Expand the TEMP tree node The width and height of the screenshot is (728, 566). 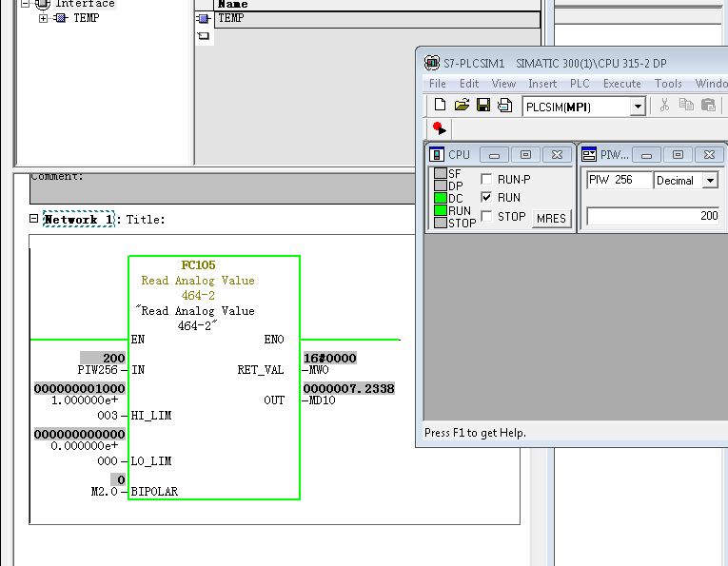(43, 18)
